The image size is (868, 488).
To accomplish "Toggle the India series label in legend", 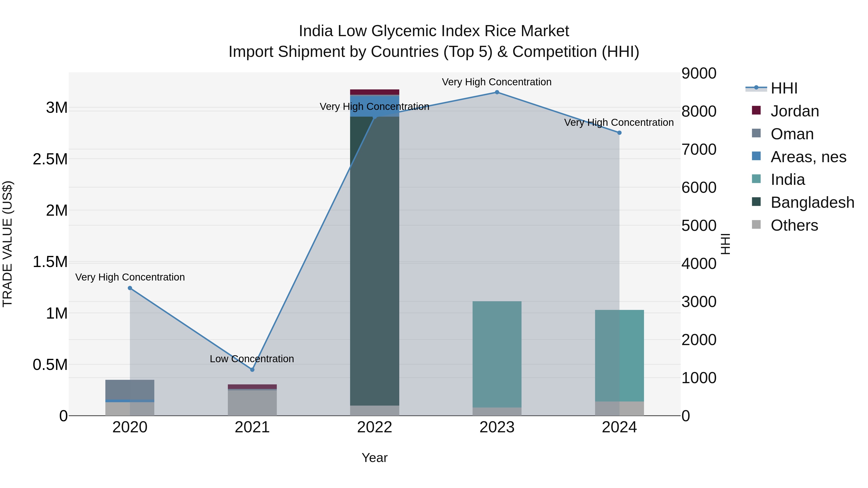I will 788,180.
